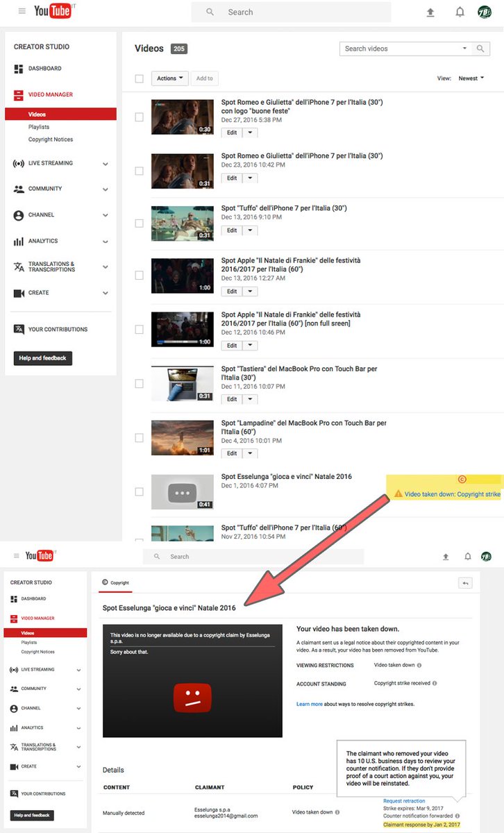
Task: Click the Add to button
Action: (205, 78)
